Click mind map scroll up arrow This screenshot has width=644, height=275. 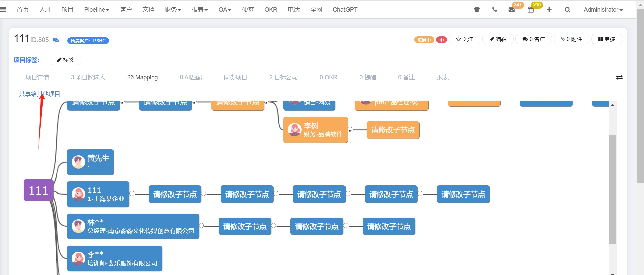point(613,105)
